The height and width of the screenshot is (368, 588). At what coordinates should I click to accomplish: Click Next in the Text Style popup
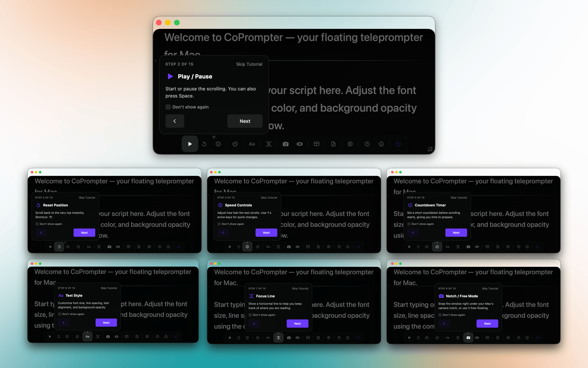coord(106,323)
